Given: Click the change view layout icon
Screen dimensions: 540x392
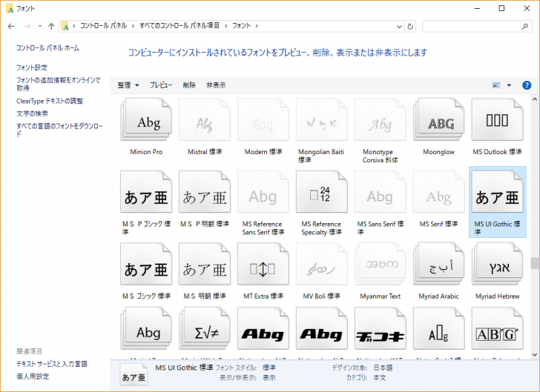Looking at the screenshot, I should [x=496, y=85].
